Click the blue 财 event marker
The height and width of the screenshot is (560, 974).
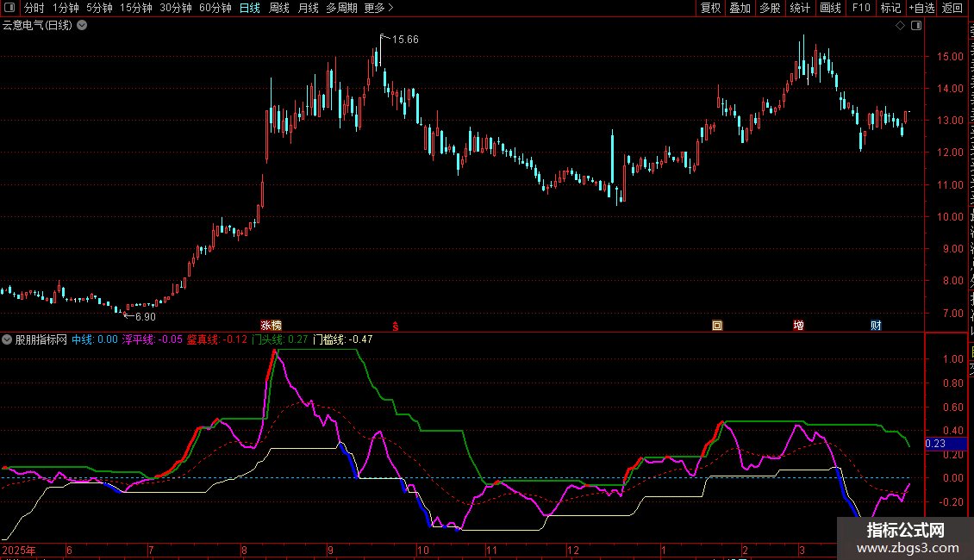[x=876, y=326]
